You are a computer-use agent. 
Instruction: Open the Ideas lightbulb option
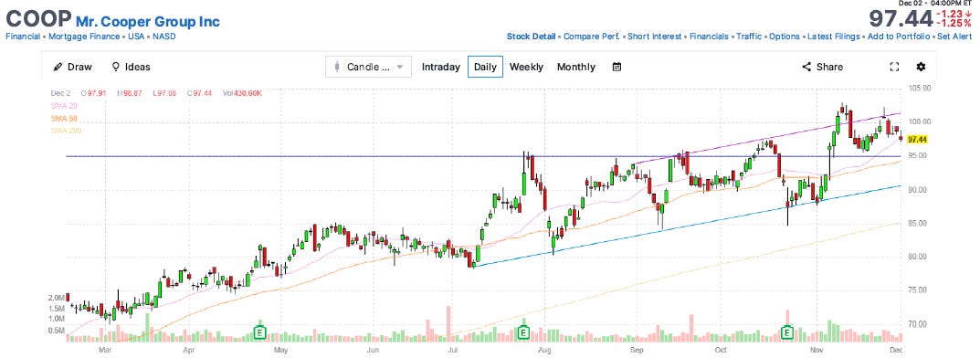tap(131, 67)
